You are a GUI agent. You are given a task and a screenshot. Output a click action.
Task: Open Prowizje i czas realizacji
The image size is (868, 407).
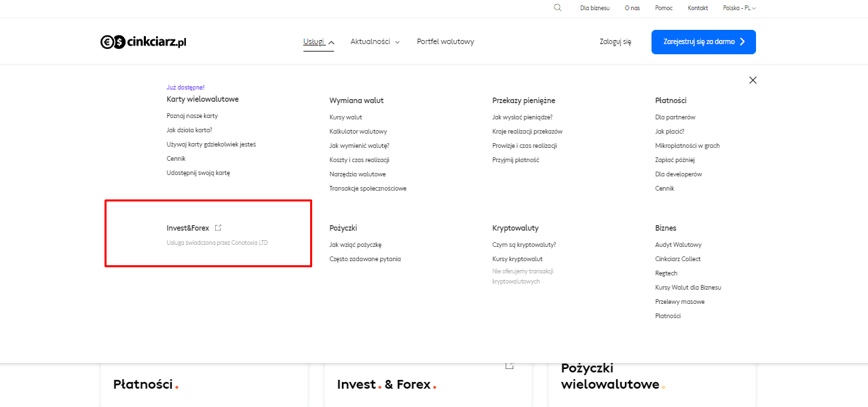click(525, 146)
